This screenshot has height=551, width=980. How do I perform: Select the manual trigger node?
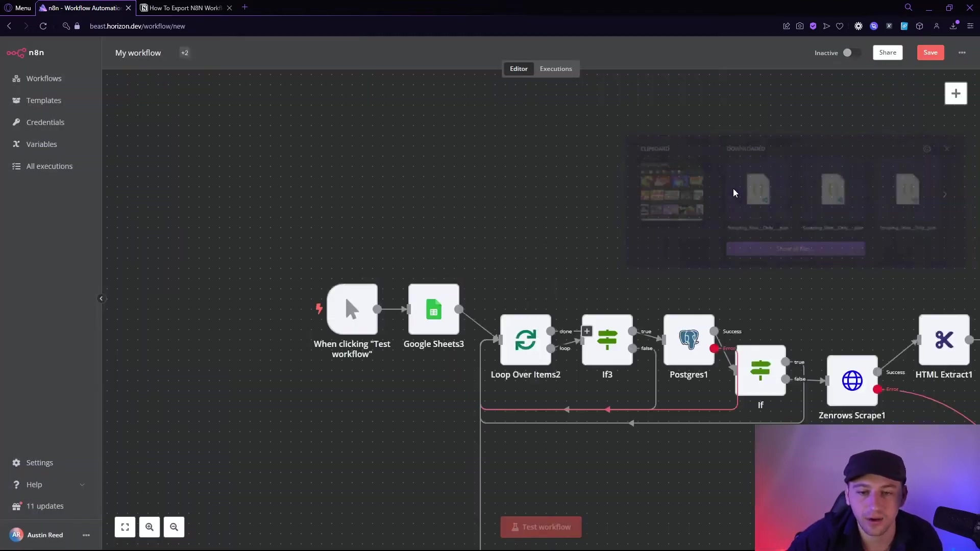(x=352, y=309)
